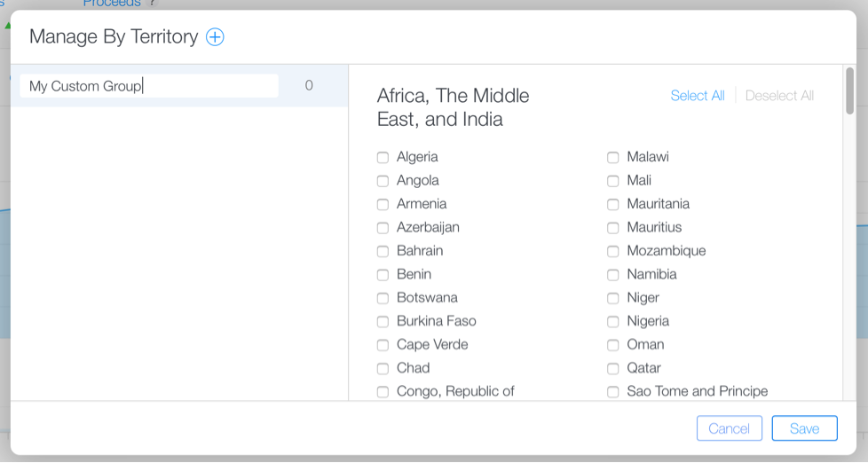Enable the Mozambique checkbox
Viewport: 868px width, 463px height.
click(613, 251)
